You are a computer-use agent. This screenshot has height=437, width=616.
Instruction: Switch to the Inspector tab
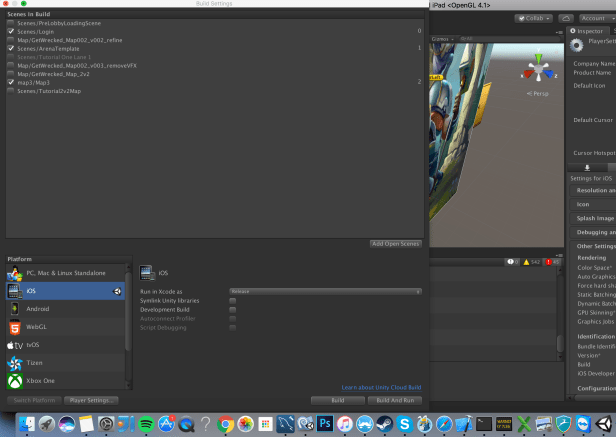(x=590, y=31)
